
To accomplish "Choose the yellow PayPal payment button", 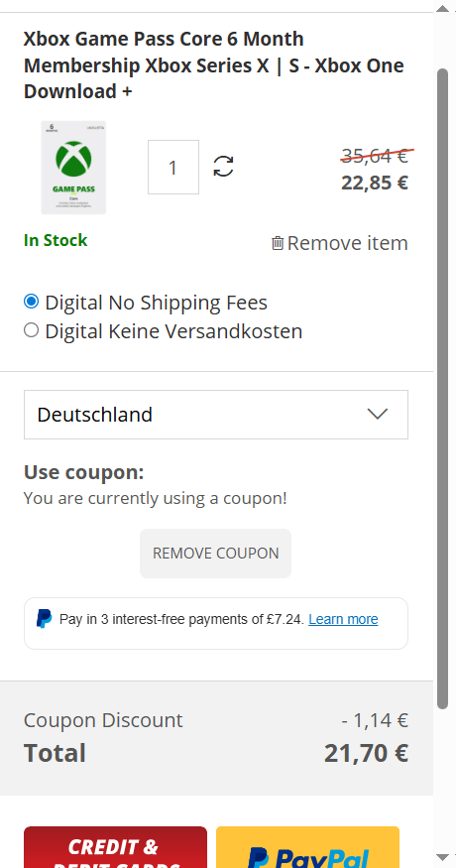I will coord(307,847).
